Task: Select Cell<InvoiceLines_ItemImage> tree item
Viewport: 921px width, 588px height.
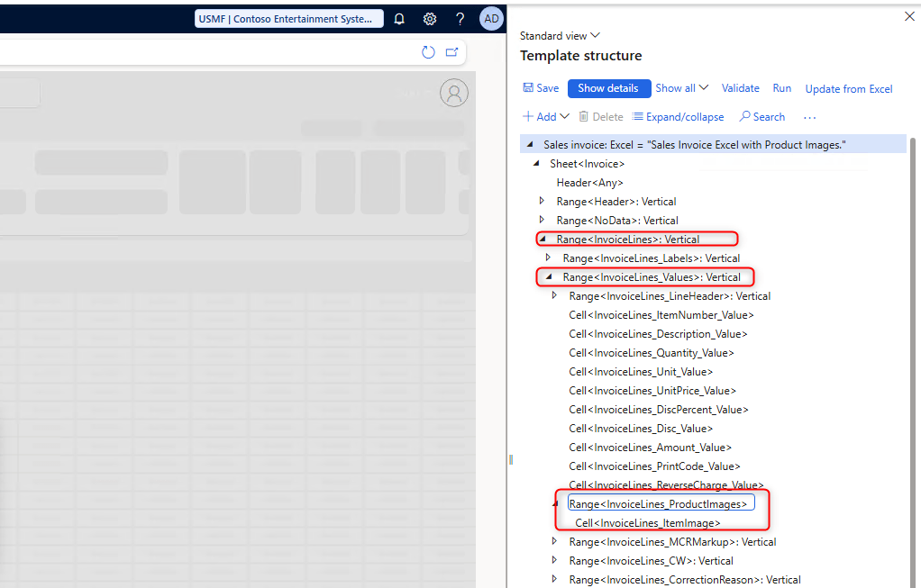Action: pyautogui.click(x=647, y=523)
